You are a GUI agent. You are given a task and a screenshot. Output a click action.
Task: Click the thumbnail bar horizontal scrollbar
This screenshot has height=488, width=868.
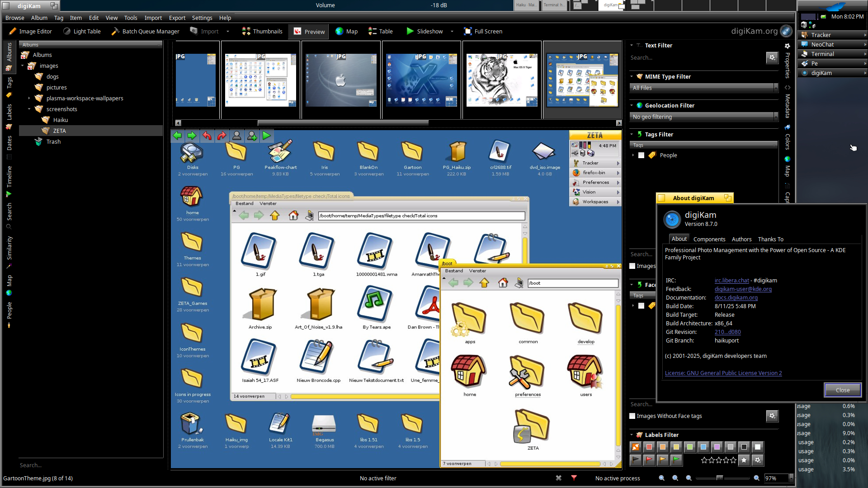343,123
